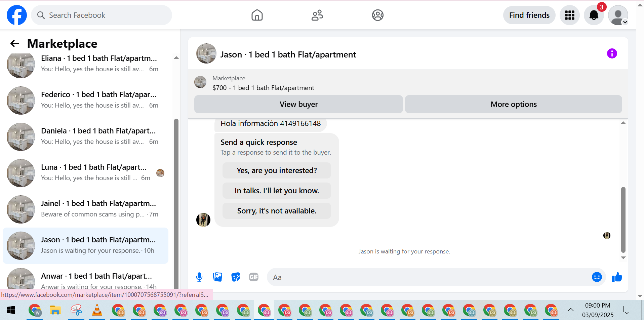Click the 'Jason · 1 bed 1 bath Flat/apartment' title
Image resolution: width=644 pixels, height=320 pixels.
tap(288, 54)
